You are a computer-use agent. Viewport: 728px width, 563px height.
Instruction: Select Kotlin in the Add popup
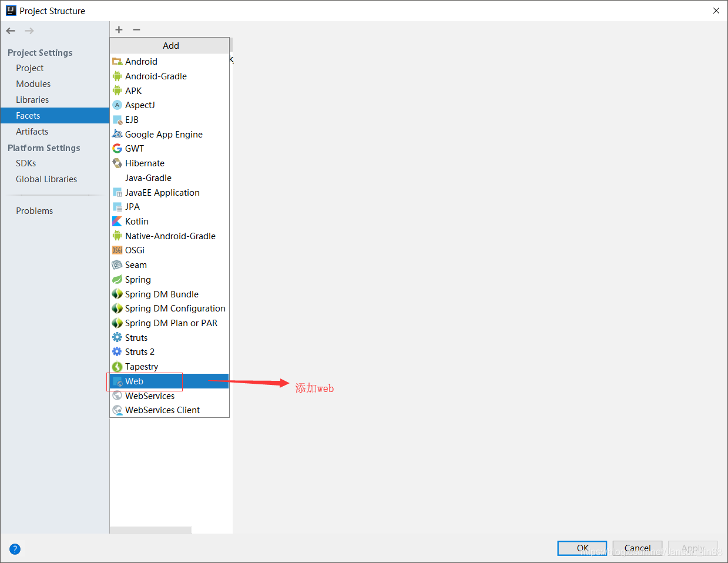(169, 222)
